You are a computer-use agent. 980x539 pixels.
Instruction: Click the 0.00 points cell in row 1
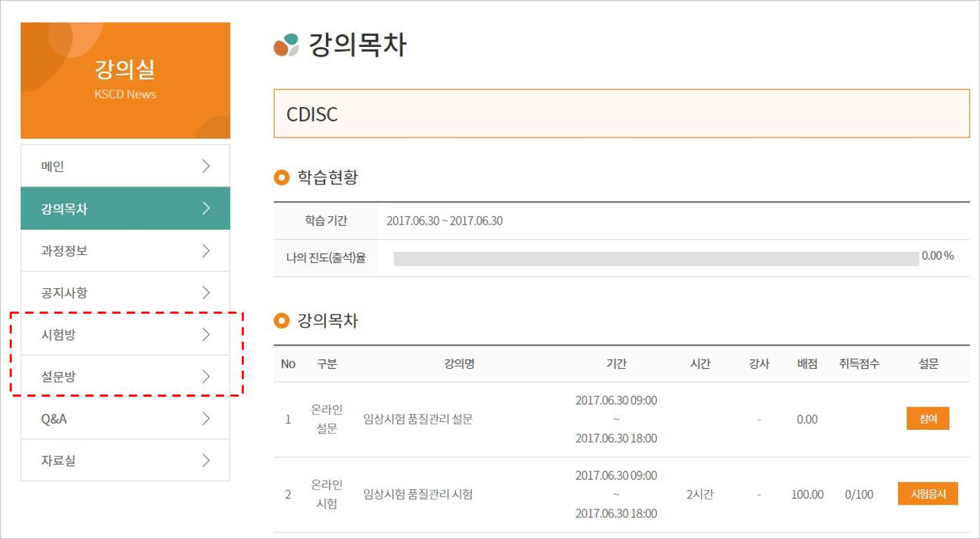807,419
